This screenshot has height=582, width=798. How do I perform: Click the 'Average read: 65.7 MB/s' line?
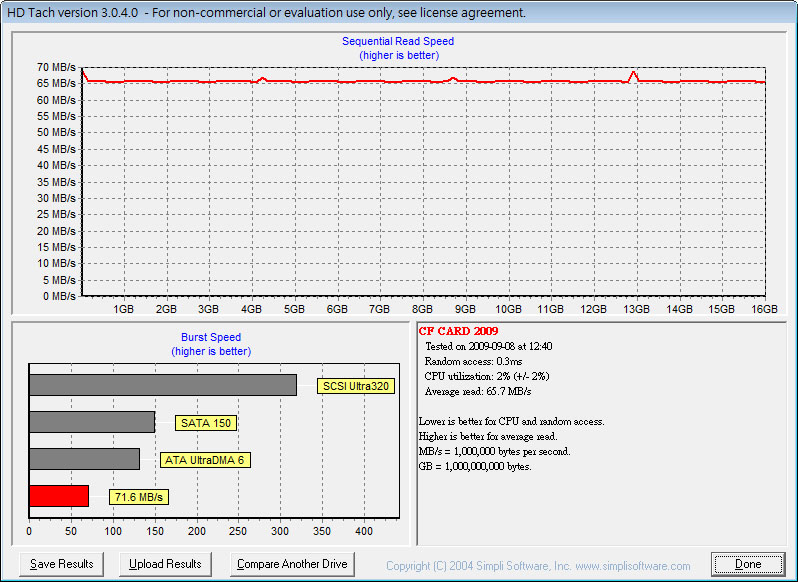pos(478,392)
